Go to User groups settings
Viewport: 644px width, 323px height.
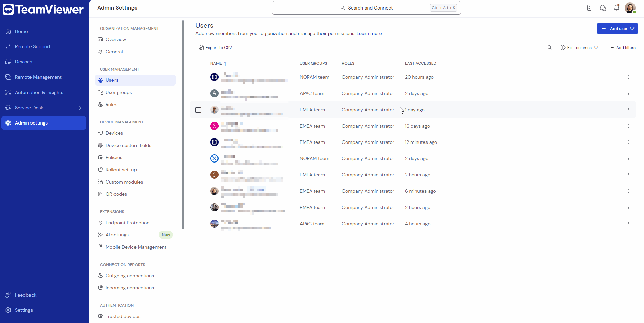pyautogui.click(x=119, y=92)
